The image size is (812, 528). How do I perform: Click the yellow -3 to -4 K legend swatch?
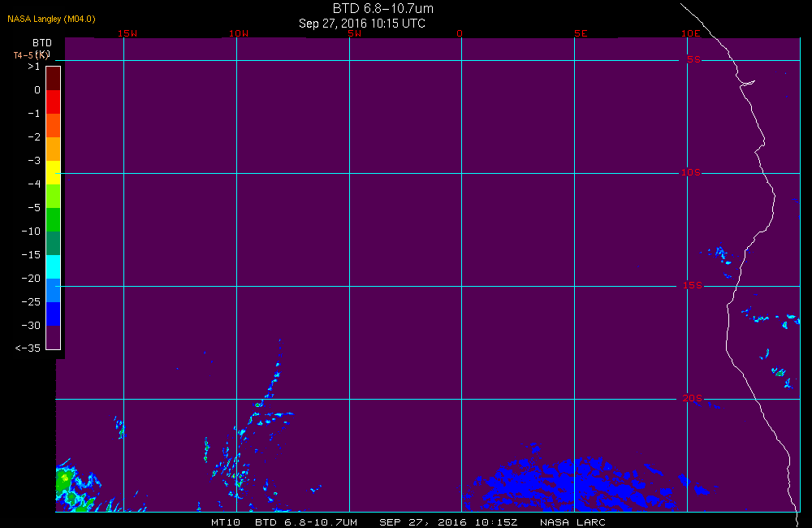tap(54, 172)
